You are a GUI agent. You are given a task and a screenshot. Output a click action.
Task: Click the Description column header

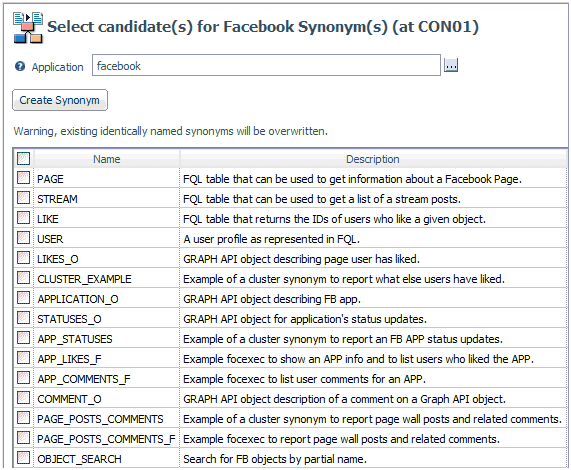click(x=373, y=159)
